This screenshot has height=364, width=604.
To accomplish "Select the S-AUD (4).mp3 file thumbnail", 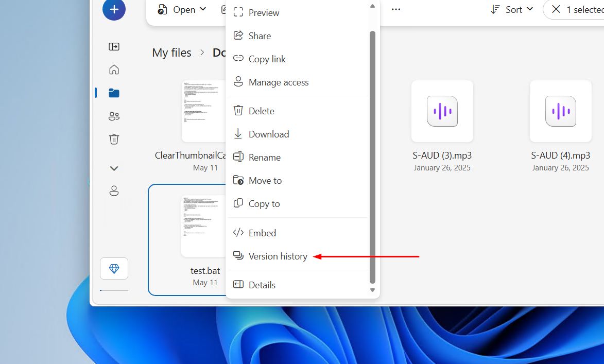I will coord(560,111).
